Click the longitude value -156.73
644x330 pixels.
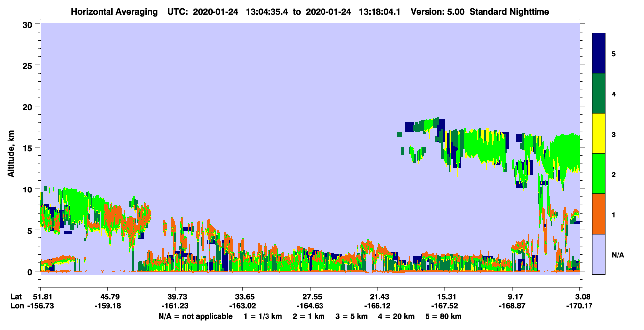tap(40, 306)
